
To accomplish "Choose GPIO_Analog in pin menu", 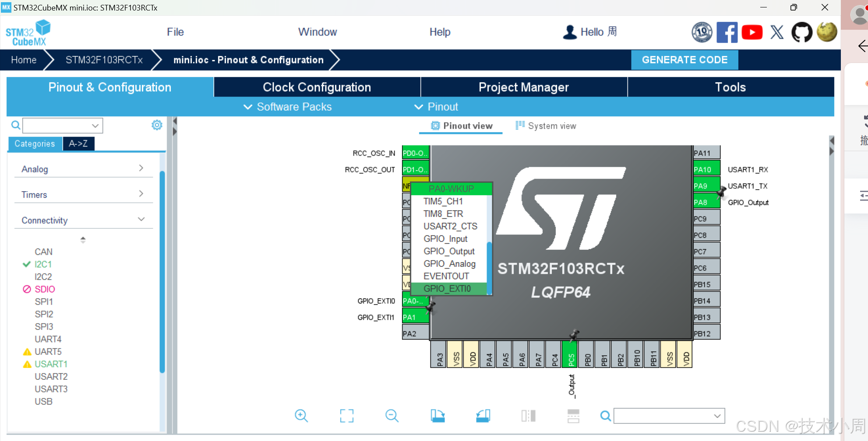I will pyautogui.click(x=449, y=264).
